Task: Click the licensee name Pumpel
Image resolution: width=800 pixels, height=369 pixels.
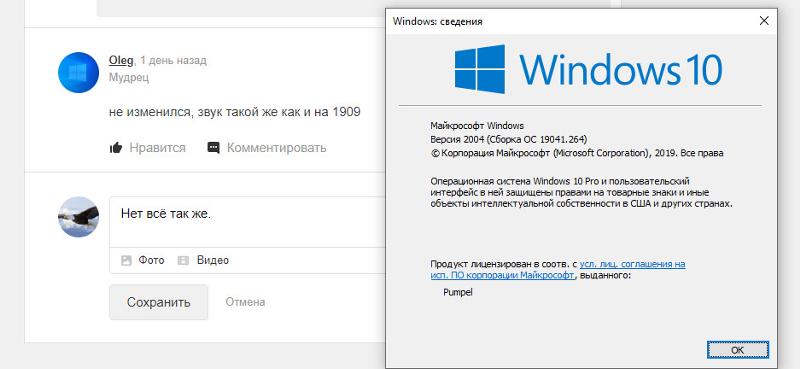Action: coord(458,293)
